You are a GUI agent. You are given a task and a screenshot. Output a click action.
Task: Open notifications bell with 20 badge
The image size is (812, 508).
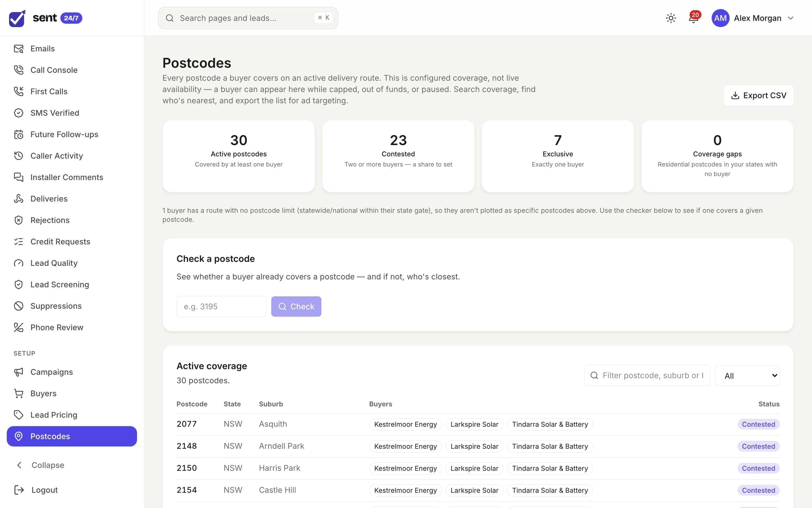(693, 18)
